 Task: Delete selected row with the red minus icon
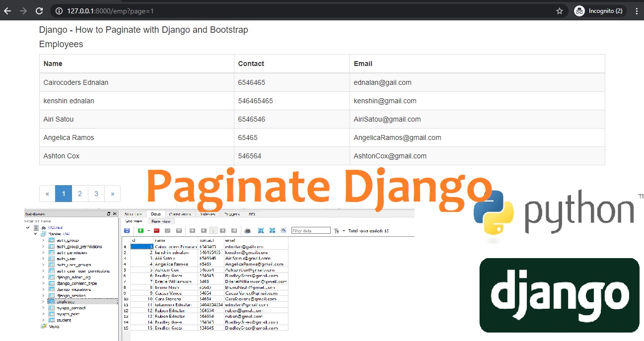(155, 230)
